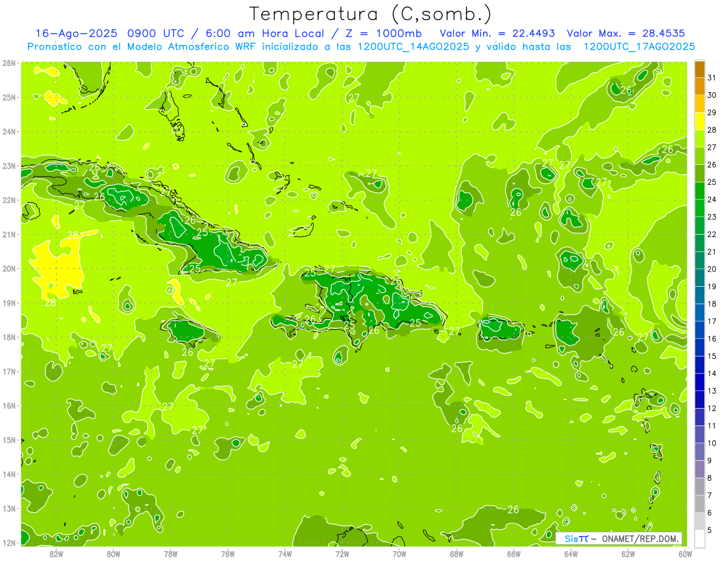Click the white bottom color scale segment
This screenshot has height=562, width=728.
[699, 538]
